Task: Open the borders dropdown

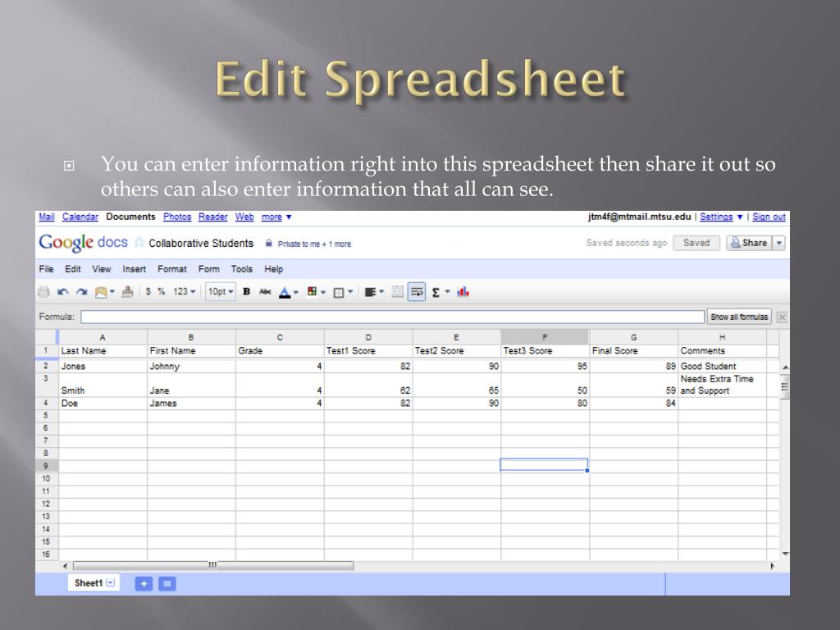Action: click(x=343, y=292)
